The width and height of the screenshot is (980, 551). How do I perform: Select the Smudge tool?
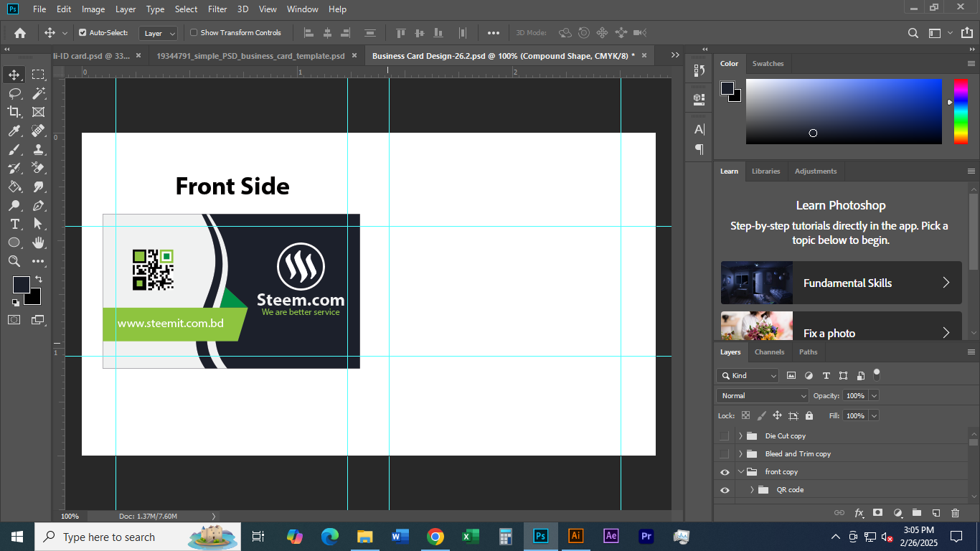pyautogui.click(x=38, y=187)
